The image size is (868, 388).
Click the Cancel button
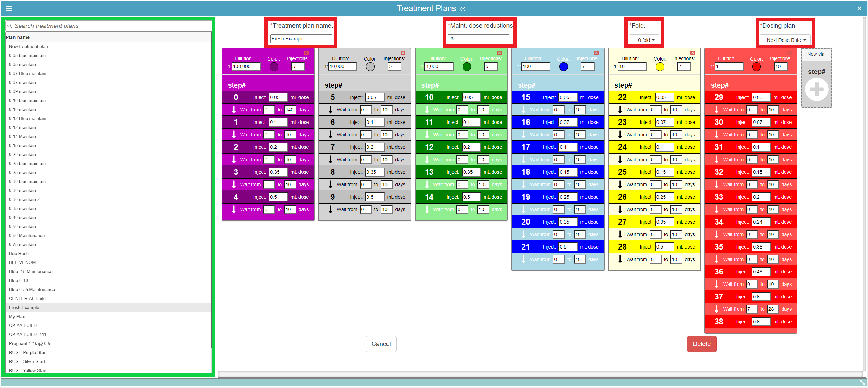pos(381,344)
